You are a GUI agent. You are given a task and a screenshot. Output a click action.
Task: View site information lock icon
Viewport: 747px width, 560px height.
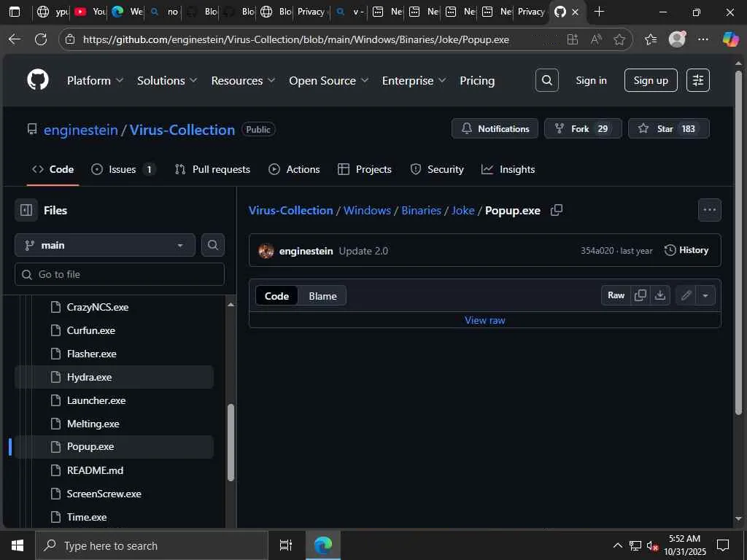point(70,39)
